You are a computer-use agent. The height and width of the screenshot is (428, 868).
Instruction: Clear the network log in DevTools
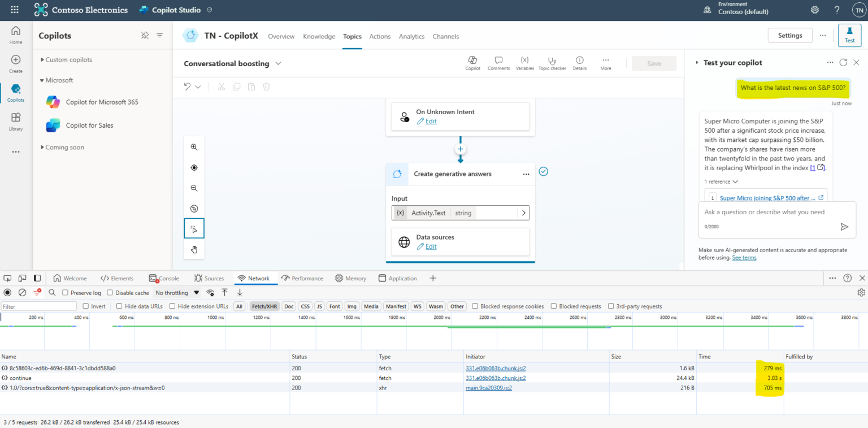click(x=22, y=292)
